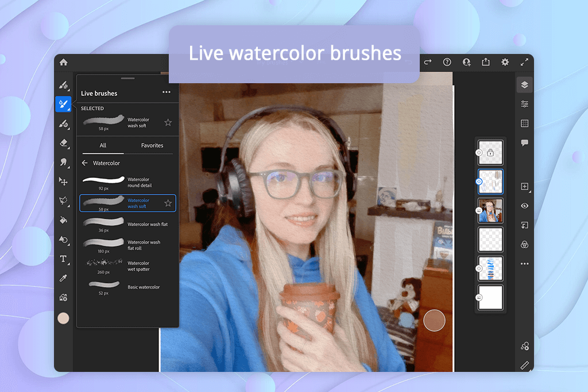Favorite the selected Watercolor wash soft brush
Image resolution: width=588 pixels, height=392 pixels.
168,123
